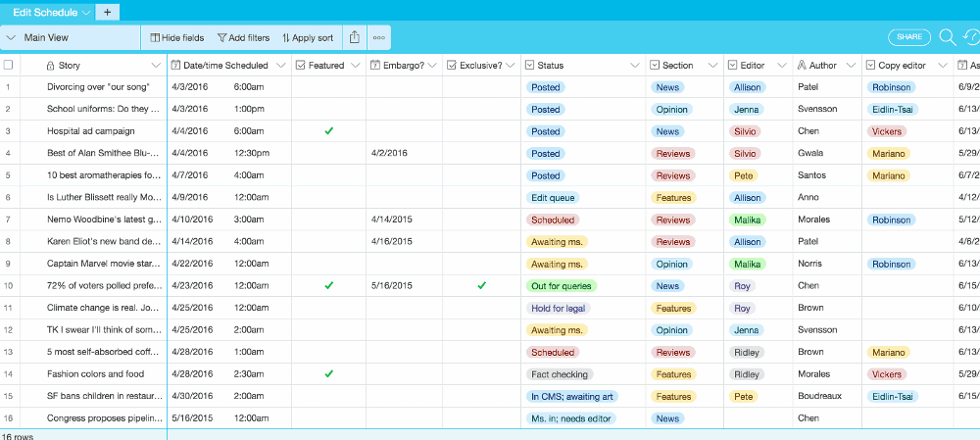Open the revision history icon
Viewport: 980px width, 440px height.
(x=972, y=37)
